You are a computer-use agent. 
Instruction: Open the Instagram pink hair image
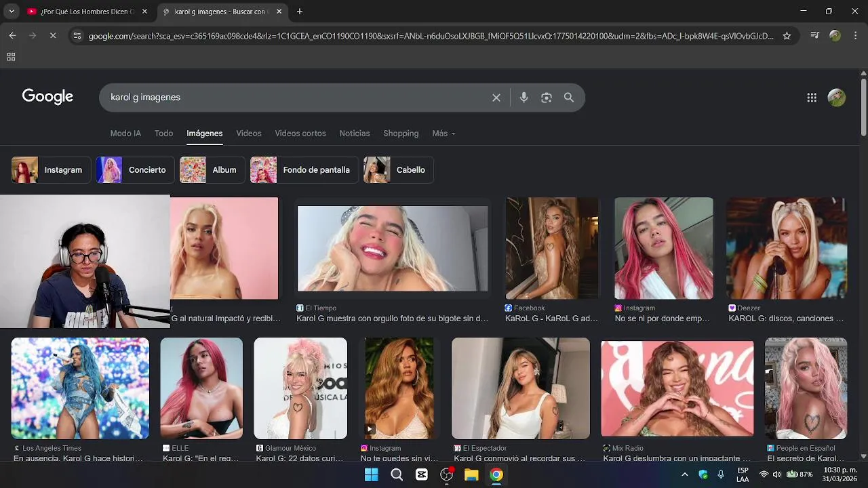coord(663,248)
